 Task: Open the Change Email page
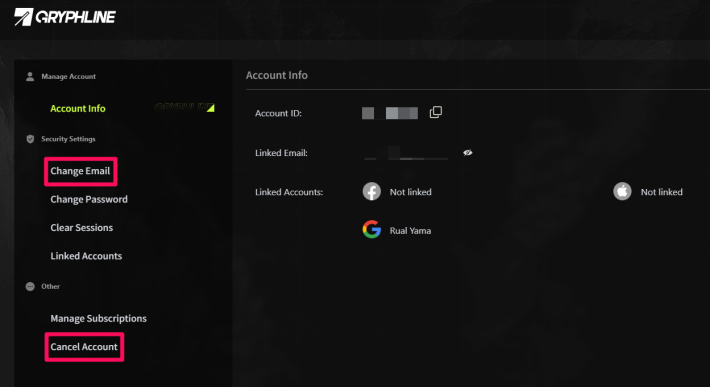click(x=80, y=171)
